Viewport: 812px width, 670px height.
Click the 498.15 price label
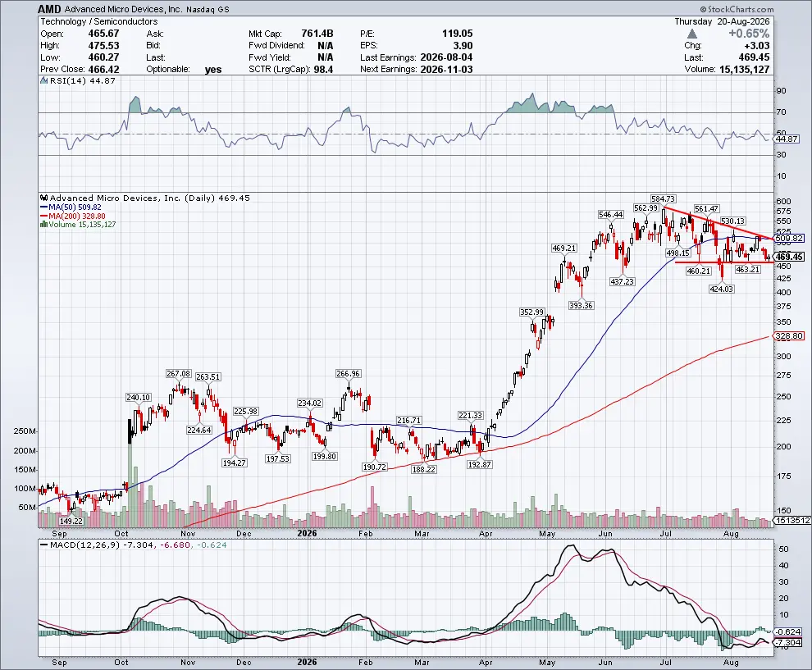tap(677, 253)
